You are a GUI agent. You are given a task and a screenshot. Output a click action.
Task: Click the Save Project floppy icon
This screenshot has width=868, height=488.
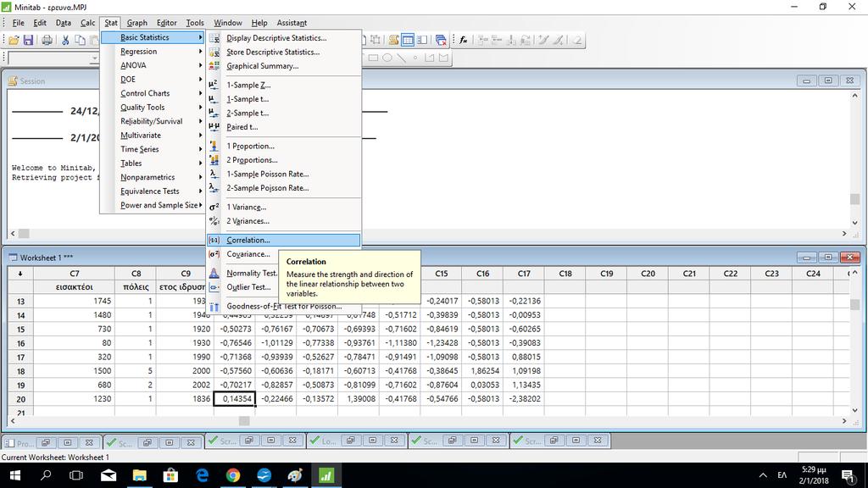point(28,40)
